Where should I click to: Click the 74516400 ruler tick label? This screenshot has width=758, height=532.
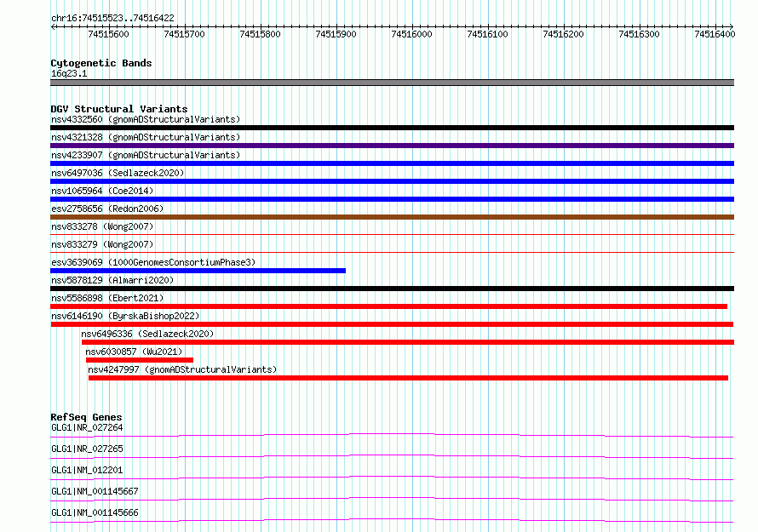point(715,34)
